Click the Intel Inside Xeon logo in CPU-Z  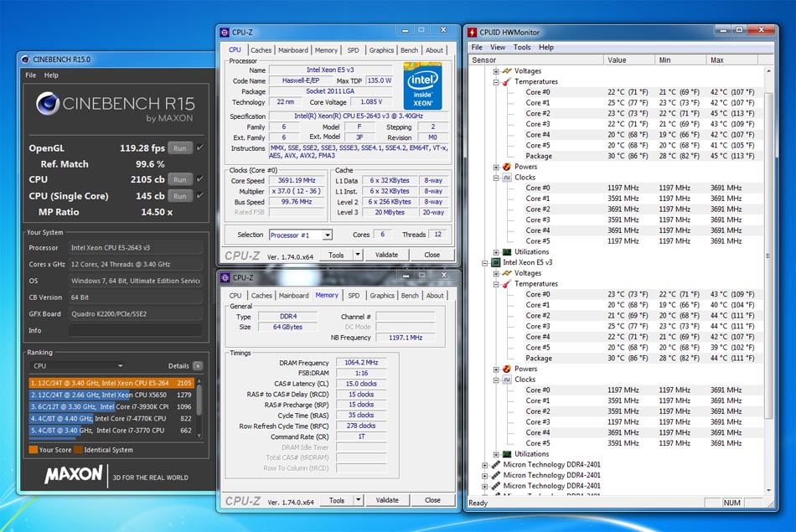(422, 85)
